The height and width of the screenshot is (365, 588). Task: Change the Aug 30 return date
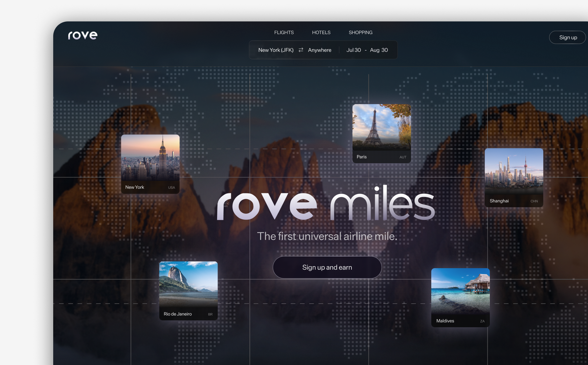(379, 50)
